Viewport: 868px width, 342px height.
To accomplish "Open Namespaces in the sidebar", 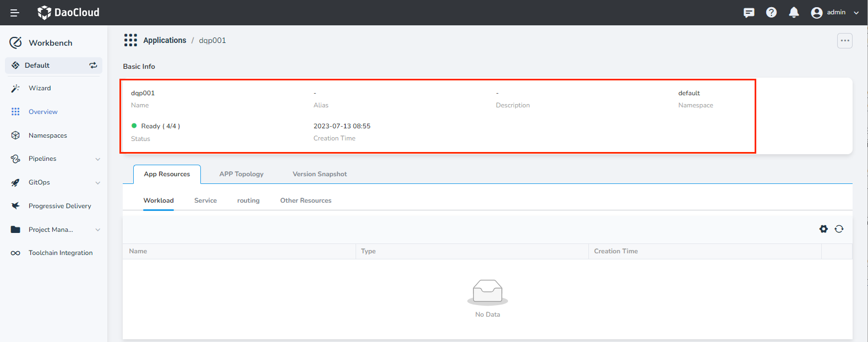I will (47, 135).
